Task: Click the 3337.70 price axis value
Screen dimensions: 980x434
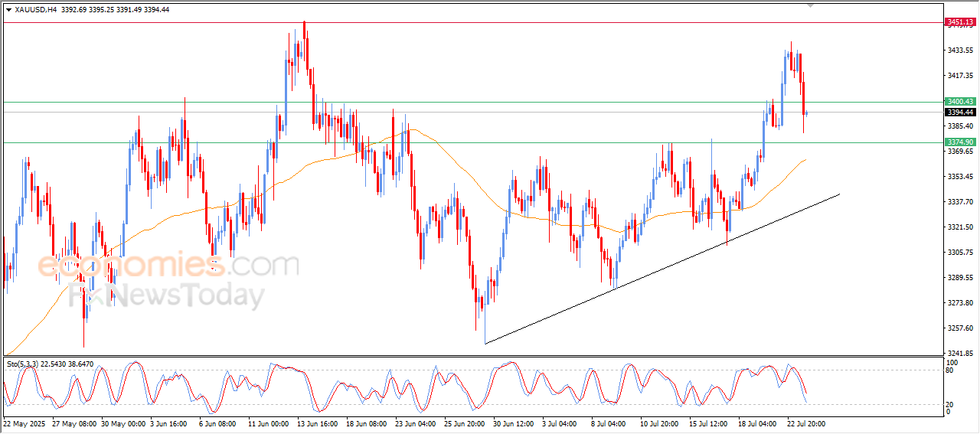Action: point(960,202)
